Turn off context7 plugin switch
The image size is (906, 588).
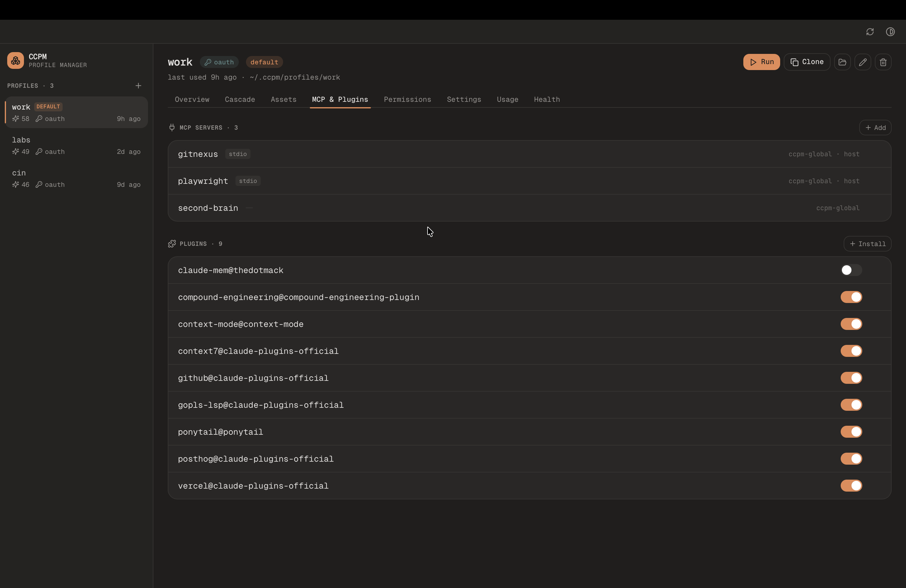point(851,351)
